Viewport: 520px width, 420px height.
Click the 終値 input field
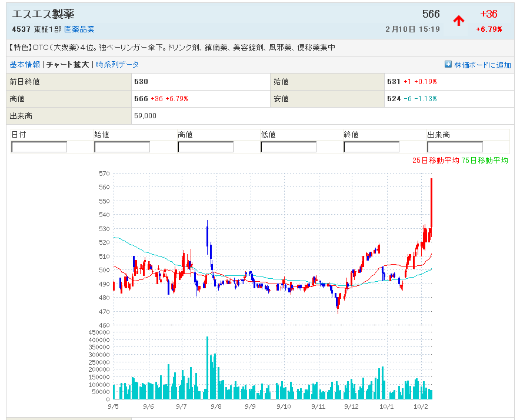tap(371, 146)
